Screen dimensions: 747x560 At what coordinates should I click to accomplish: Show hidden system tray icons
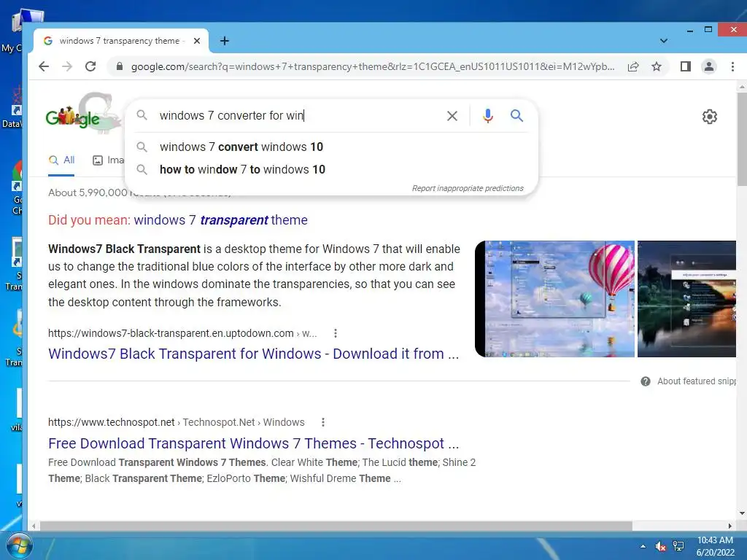tap(643, 546)
